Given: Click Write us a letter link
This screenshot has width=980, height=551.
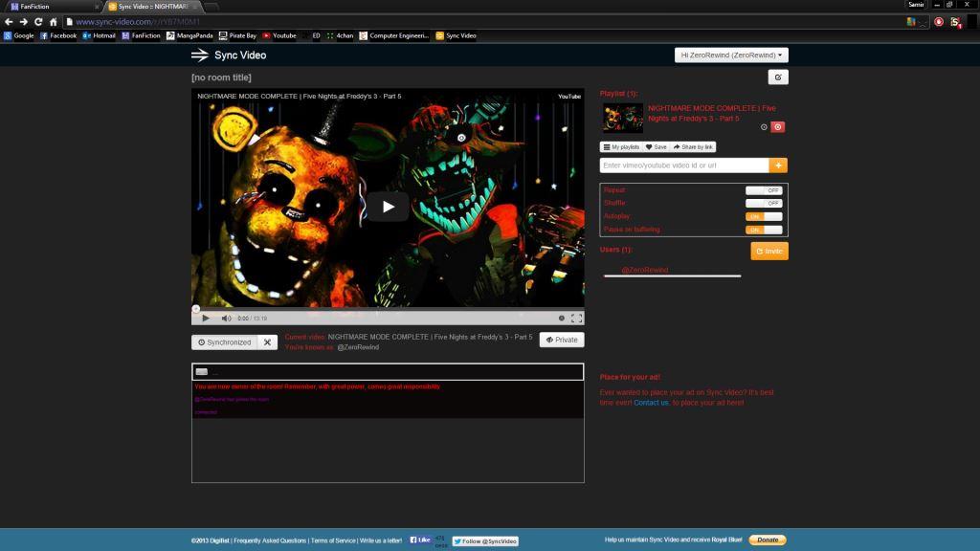Looking at the screenshot, I should tap(381, 540).
